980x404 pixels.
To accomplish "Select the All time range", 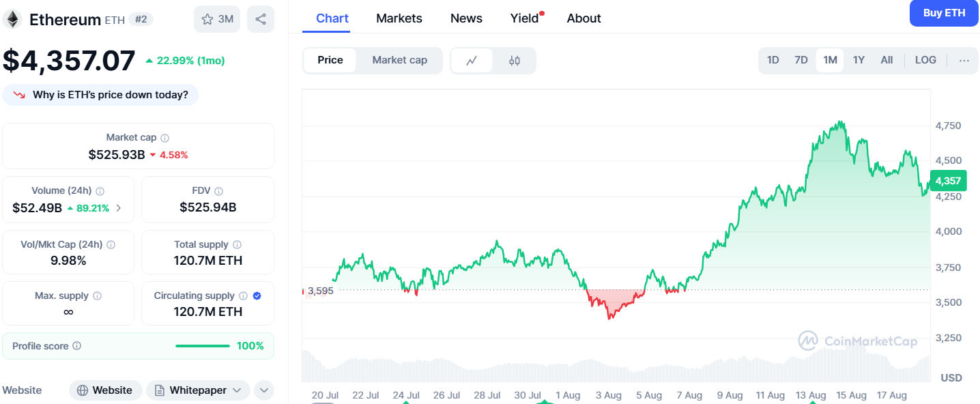I will [x=887, y=60].
